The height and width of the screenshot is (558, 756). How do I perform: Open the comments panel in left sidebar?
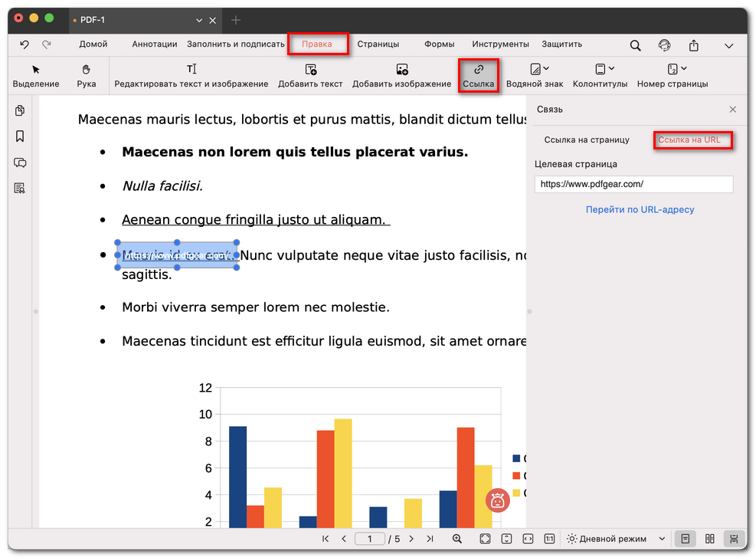point(20,162)
